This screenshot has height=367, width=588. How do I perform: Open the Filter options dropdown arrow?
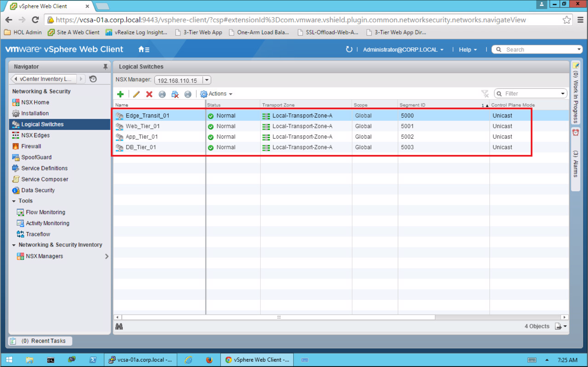[x=563, y=94]
